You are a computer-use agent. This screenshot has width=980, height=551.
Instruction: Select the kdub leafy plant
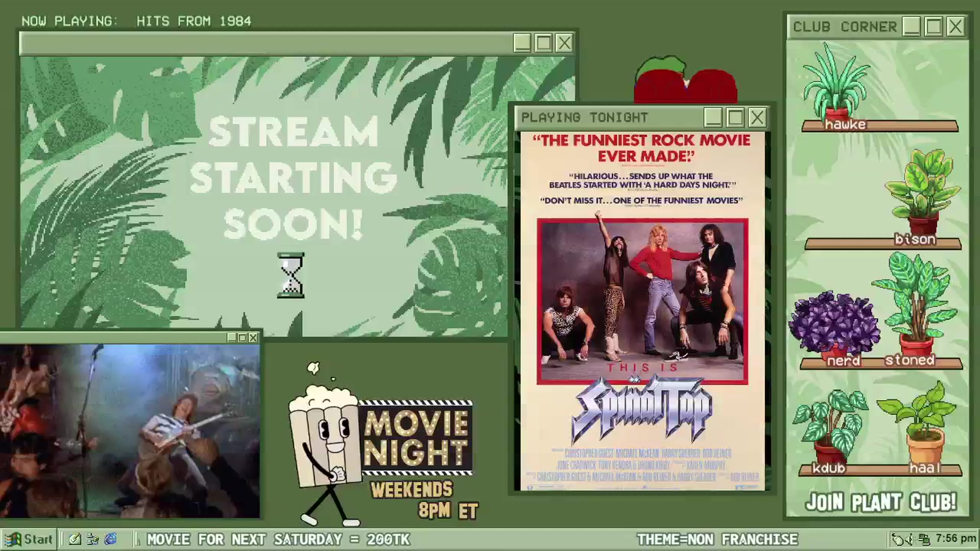click(x=829, y=426)
